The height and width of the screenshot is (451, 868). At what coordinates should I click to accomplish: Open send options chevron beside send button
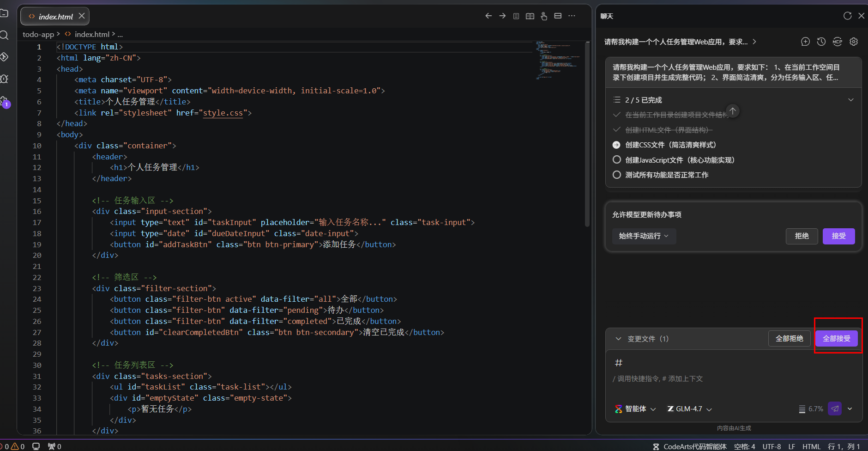(850, 408)
